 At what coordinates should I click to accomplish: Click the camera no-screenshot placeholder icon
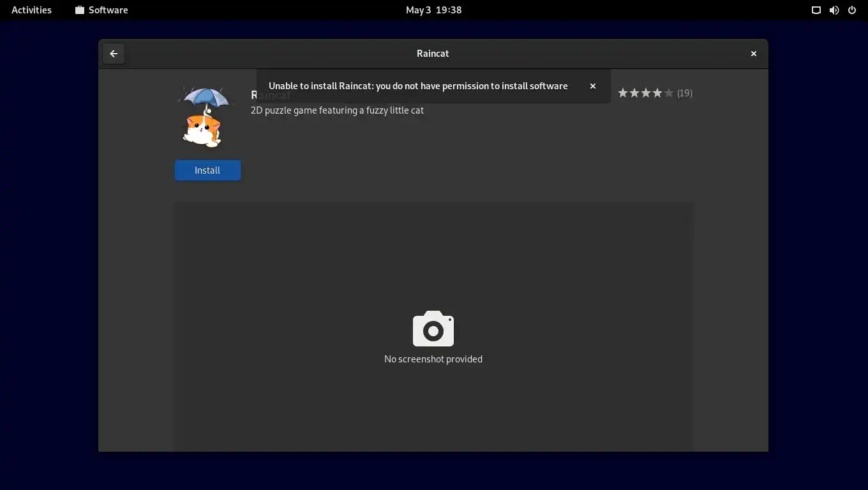pos(433,329)
